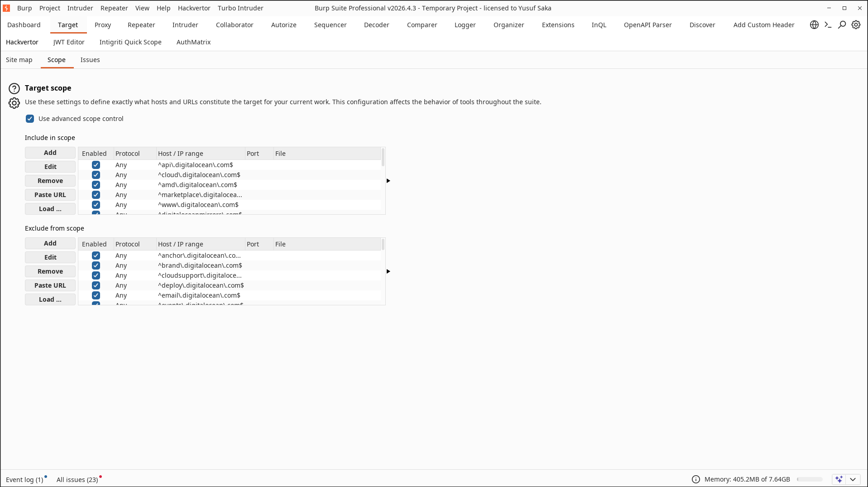Click the Target scope help question icon
This screenshot has height=487, width=868.
[x=14, y=88]
